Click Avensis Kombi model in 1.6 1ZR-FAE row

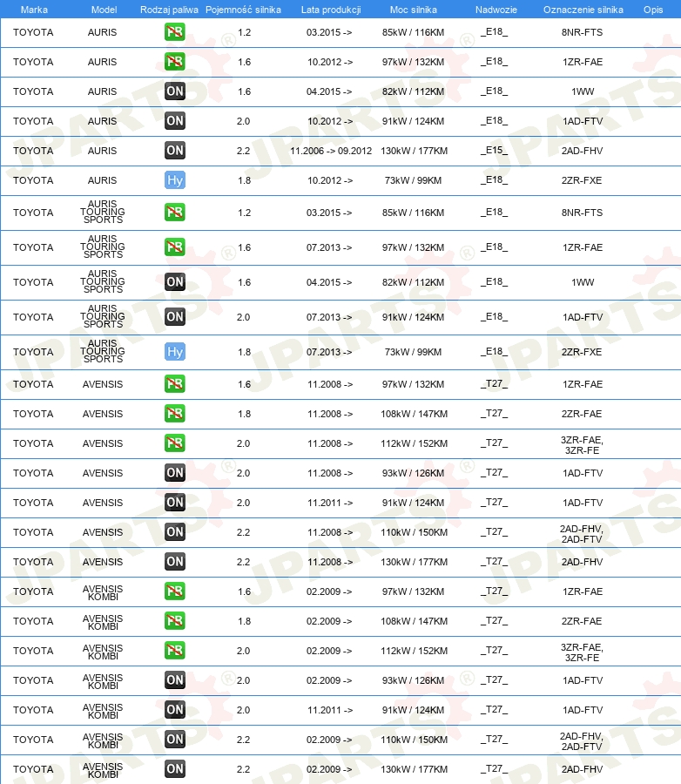pyautogui.click(x=103, y=592)
